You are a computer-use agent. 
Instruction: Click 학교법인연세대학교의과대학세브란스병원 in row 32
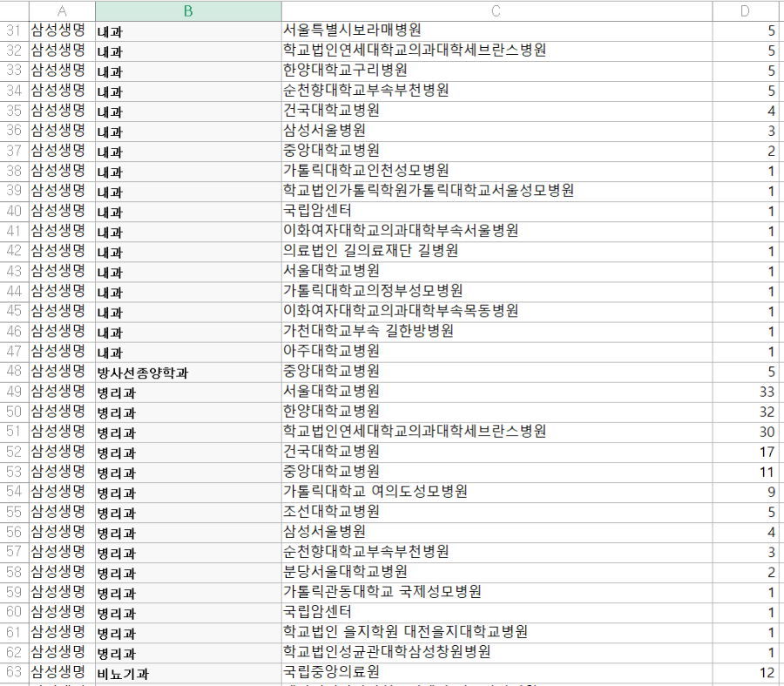pyautogui.click(x=497, y=51)
